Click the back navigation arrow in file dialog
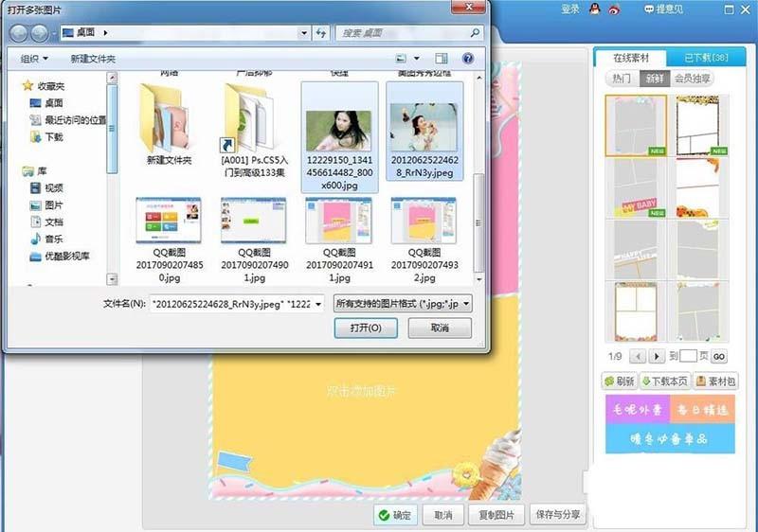Screen dimensions: 758x532 coord(18,33)
